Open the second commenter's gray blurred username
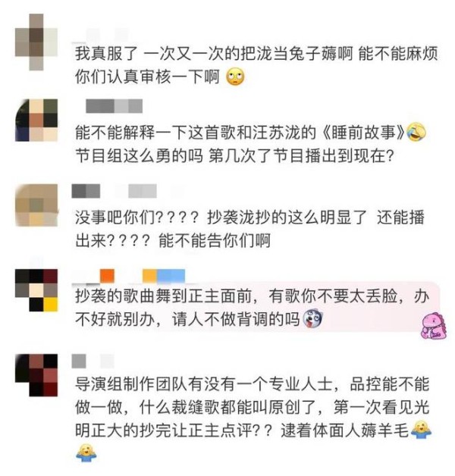The height and width of the screenshot is (476, 455). click(x=115, y=106)
